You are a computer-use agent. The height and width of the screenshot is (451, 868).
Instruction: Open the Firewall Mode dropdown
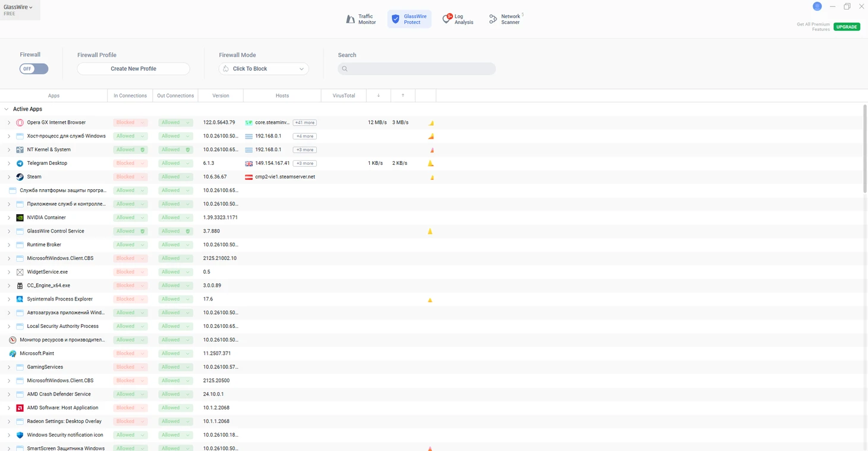pyautogui.click(x=263, y=69)
